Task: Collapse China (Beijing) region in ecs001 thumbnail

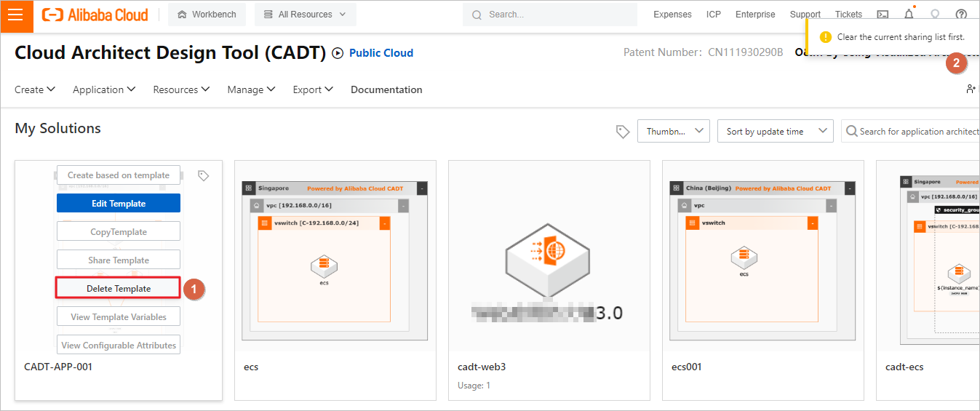Action: (x=850, y=188)
